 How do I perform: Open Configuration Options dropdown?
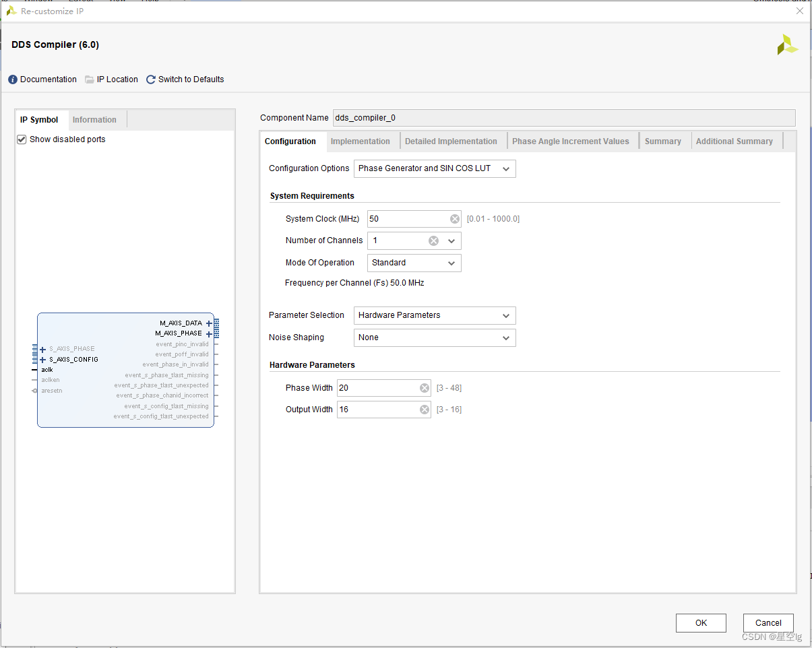[x=435, y=168]
